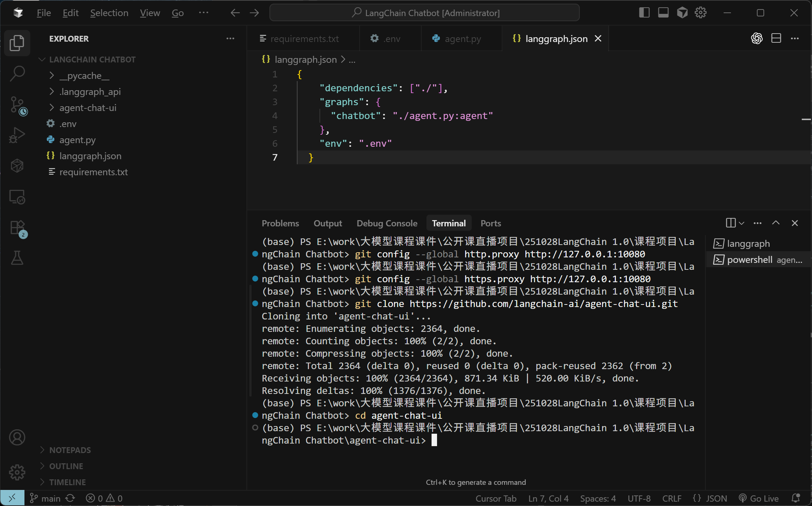Open the launch profile dropdown beside split terminal
This screenshot has width=812, height=506.
(742, 223)
